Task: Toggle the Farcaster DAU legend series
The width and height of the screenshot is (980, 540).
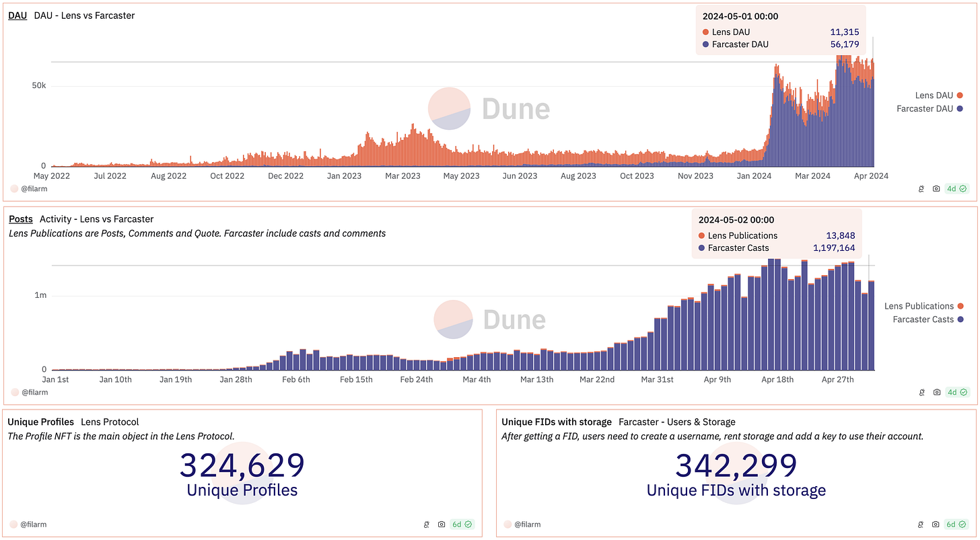Action: 930,108
